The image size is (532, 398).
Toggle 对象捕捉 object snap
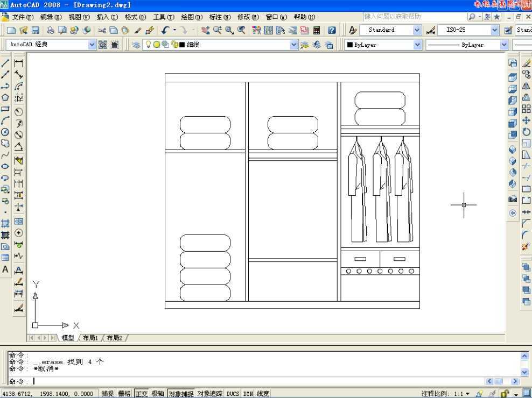pyautogui.click(x=181, y=394)
